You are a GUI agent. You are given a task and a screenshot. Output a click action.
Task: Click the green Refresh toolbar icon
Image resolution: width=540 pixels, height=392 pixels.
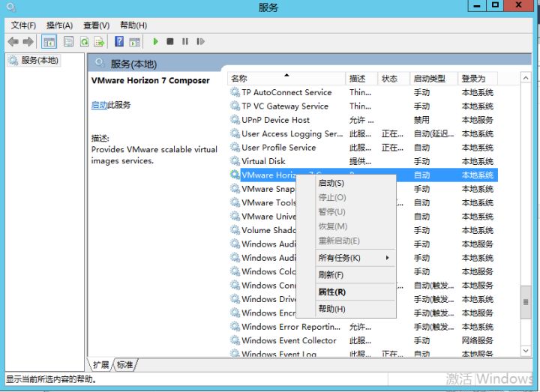click(84, 42)
